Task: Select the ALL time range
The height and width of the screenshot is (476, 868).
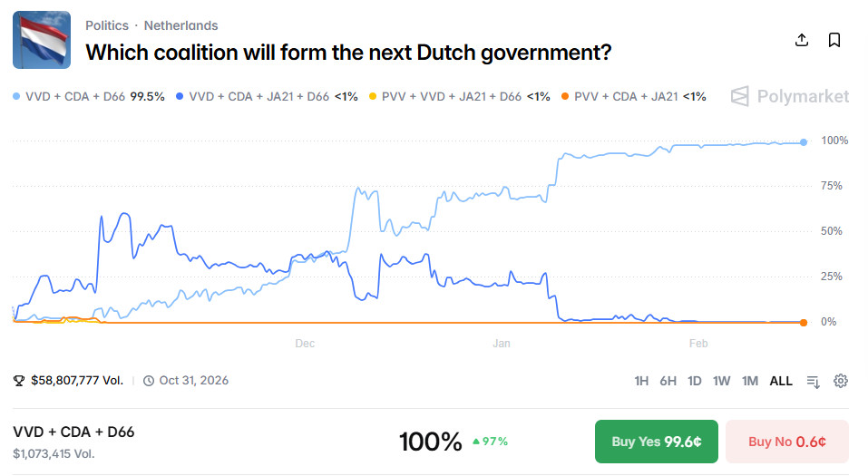Action: click(780, 381)
